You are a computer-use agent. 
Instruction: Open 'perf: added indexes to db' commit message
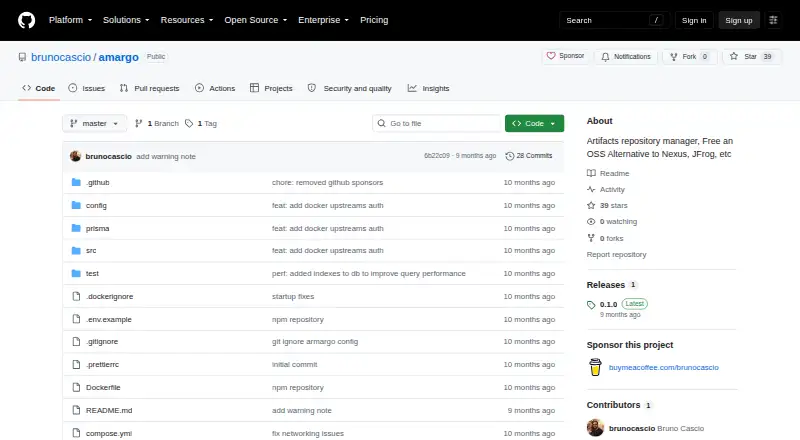click(369, 274)
